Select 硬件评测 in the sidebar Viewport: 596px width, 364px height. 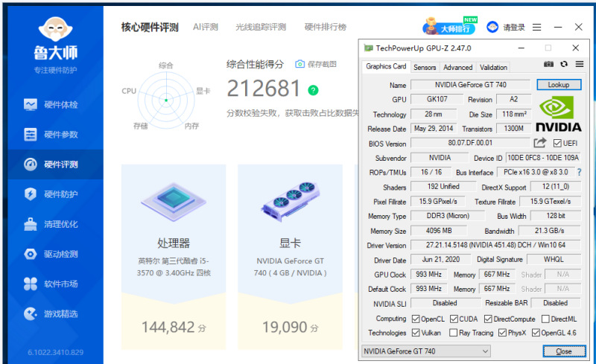coord(55,165)
